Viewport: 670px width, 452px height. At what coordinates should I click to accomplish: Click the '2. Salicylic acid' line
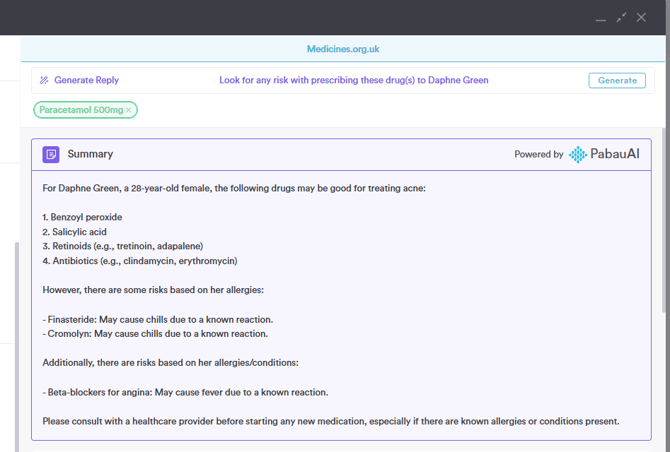click(74, 232)
